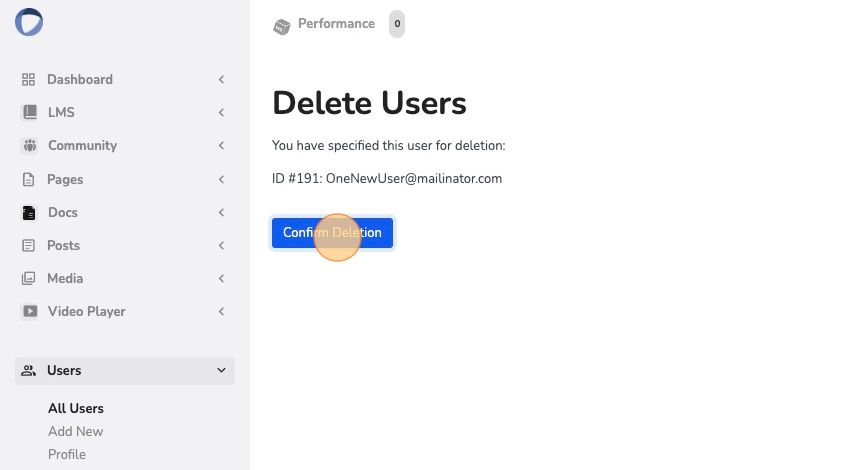Expand the Dashboard menu chevron
The width and height of the screenshot is (860, 470).
(221, 80)
